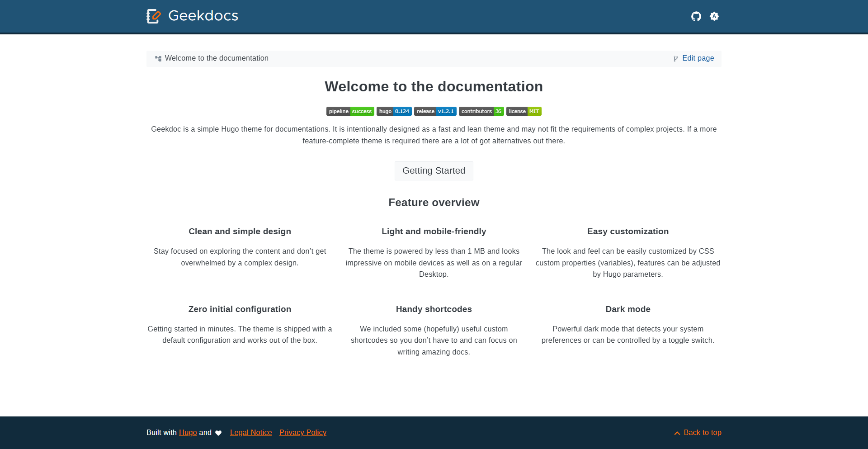Open the release v1.2.1 badge
Screen dimensions: 868x449
(435, 111)
